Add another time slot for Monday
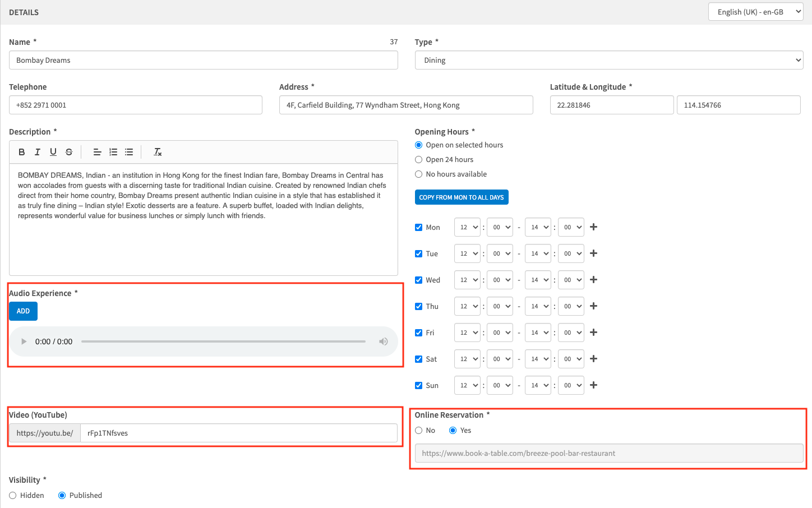 tap(594, 227)
